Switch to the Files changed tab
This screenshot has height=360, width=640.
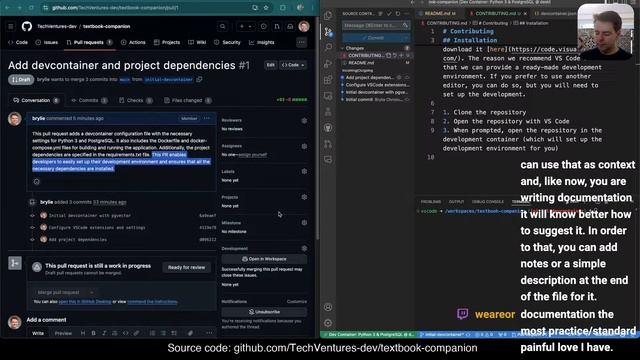188,100
